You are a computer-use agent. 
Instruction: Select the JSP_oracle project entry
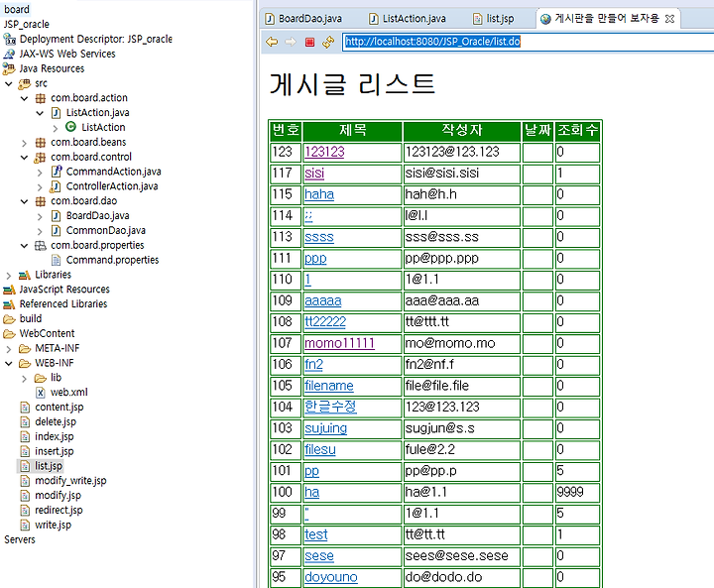(27, 24)
